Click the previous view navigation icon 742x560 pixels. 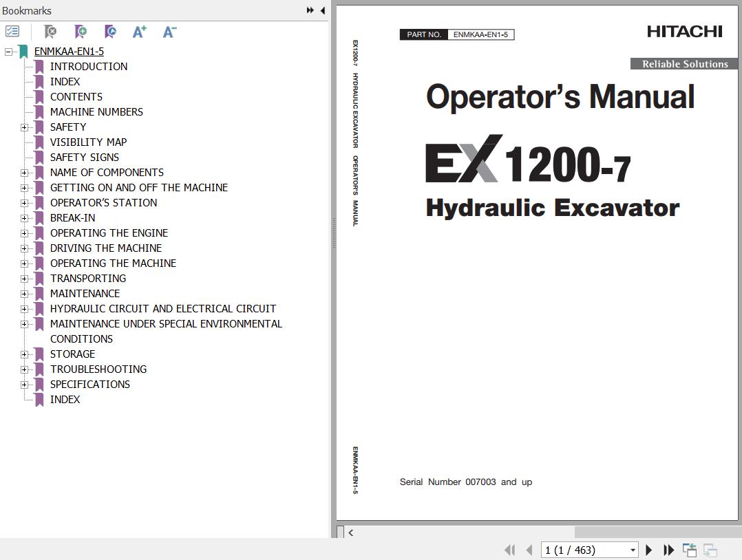pyautogui.click(x=690, y=550)
